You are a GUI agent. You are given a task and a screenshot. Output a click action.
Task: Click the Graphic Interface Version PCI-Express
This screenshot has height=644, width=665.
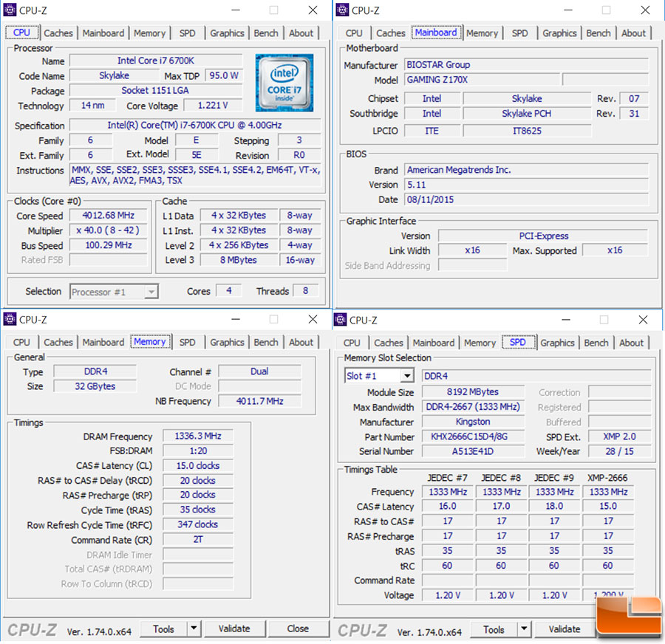[543, 236]
